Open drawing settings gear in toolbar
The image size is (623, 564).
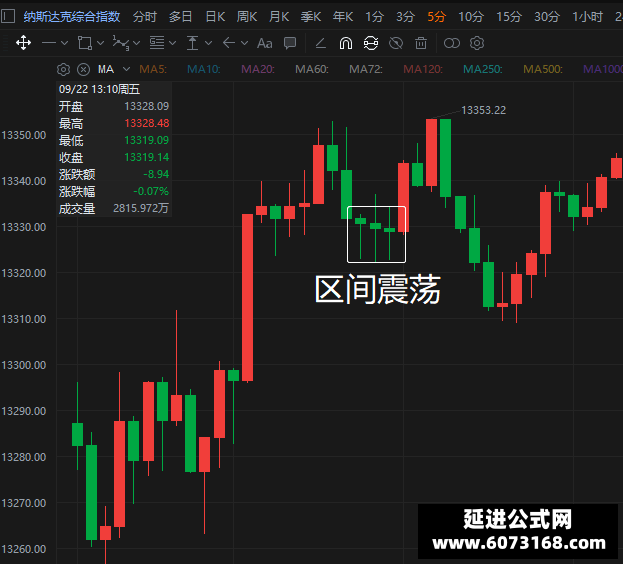click(477, 43)
